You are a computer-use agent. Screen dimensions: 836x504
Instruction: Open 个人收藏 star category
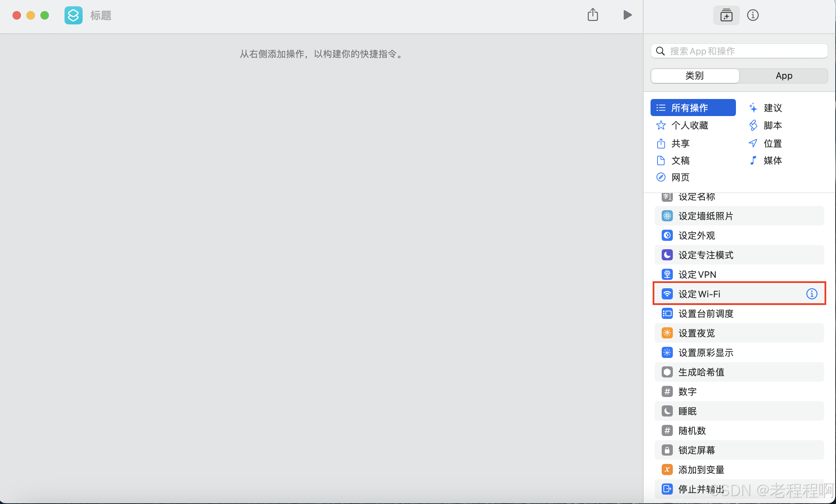point(689,125)
